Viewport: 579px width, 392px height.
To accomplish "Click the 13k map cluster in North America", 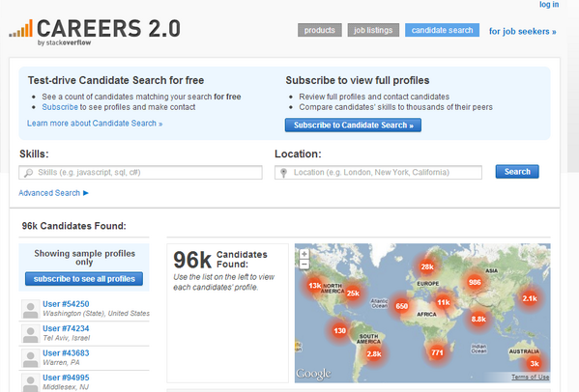I will tap(314, 286).
